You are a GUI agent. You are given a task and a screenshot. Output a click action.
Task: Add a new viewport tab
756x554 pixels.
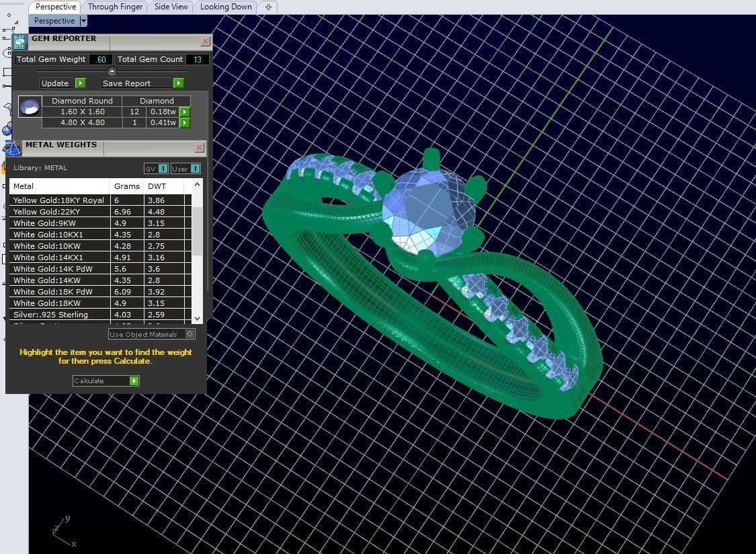[x=268, y=7]
